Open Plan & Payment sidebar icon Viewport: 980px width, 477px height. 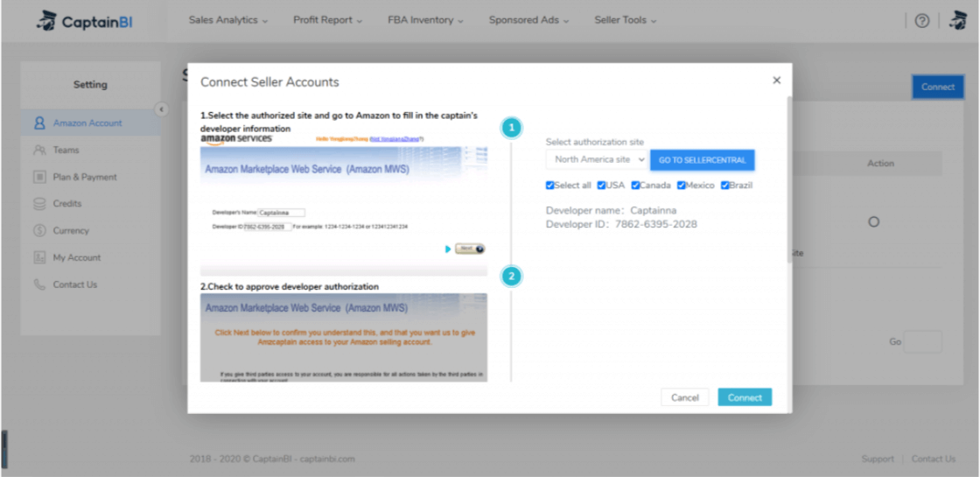coord(39,178)
